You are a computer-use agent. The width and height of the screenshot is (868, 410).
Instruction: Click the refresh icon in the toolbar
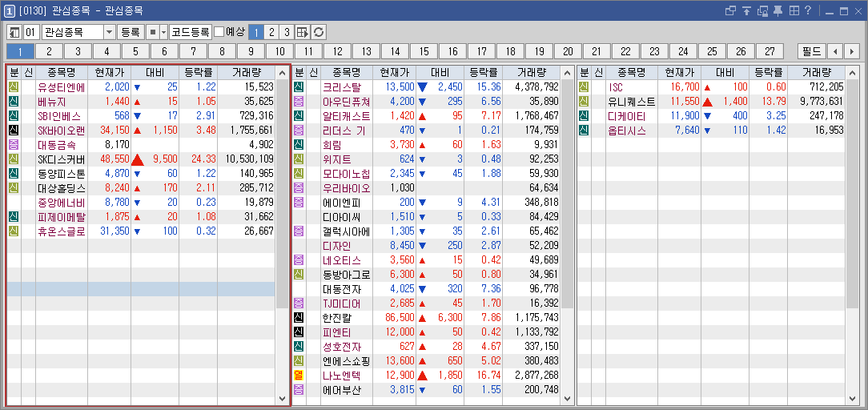[x=319, y=31]
